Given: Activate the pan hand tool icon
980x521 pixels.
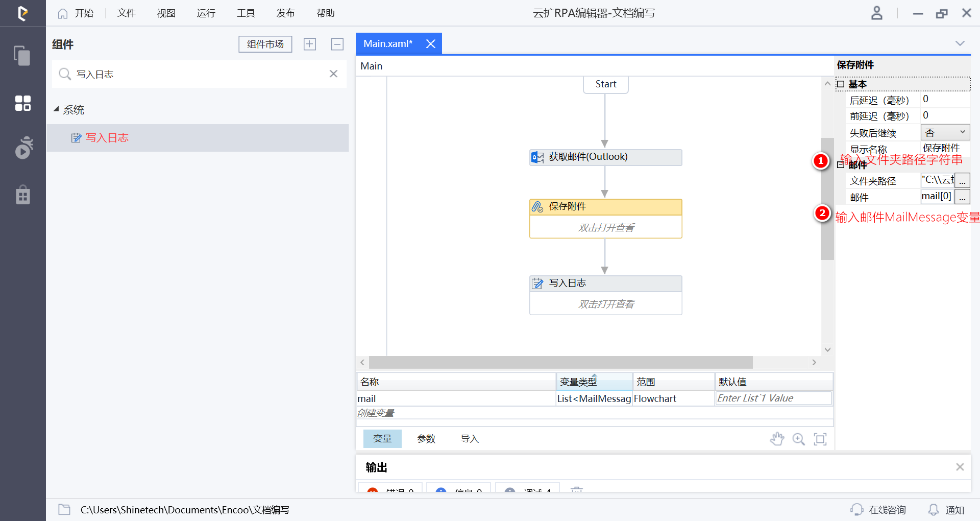Looking at the screenshot, I should [x=777, y=439].
